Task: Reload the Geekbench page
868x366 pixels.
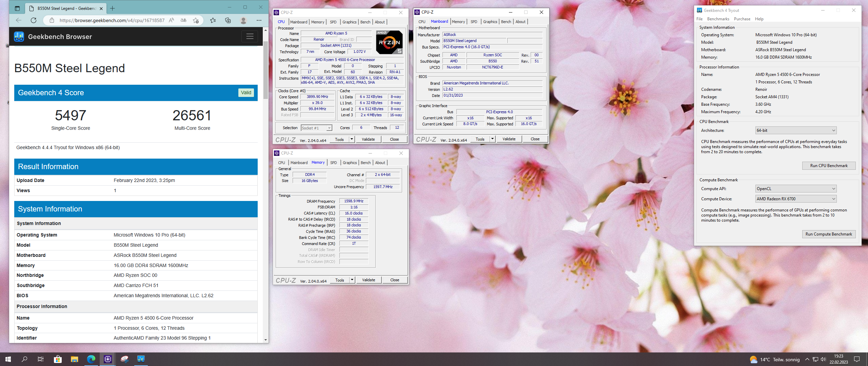Action: point(34,20)
